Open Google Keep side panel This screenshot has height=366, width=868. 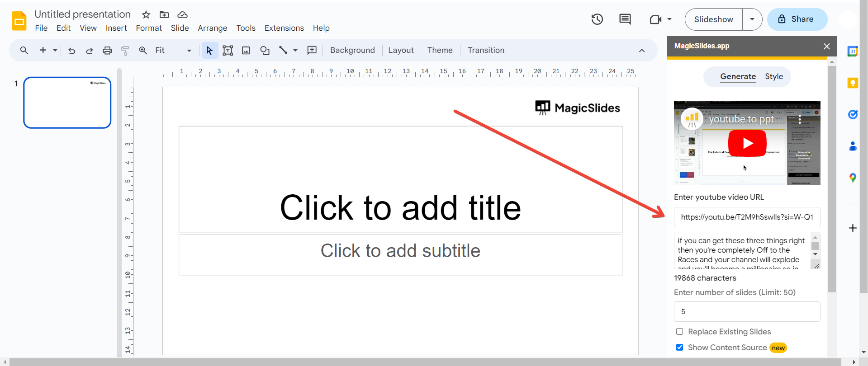853,83
